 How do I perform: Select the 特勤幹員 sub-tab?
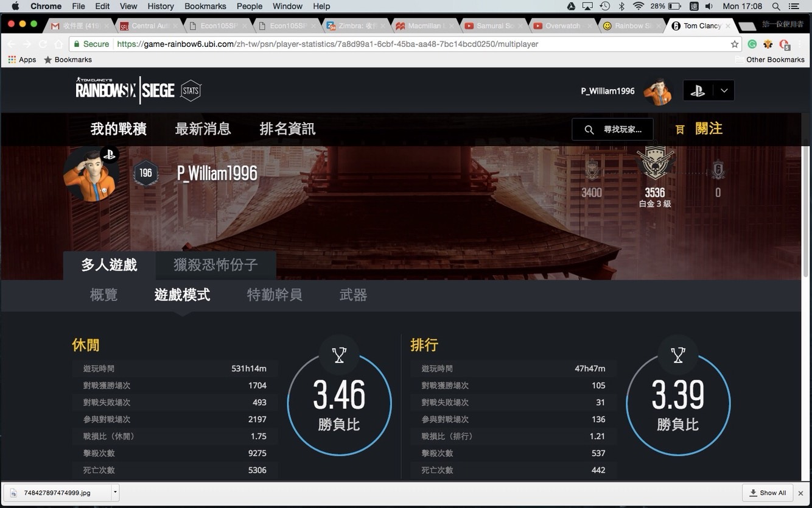pyautogui.click(x=275, y=295)
